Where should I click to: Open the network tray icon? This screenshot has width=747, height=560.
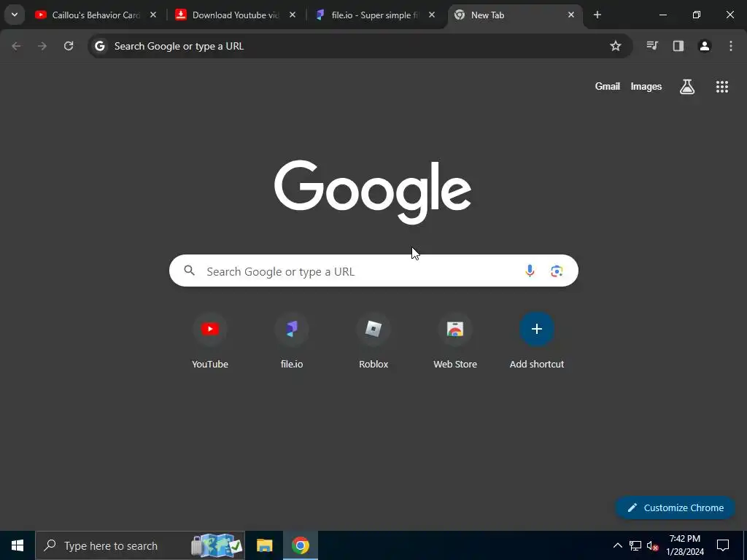click(x=635, y=545)
